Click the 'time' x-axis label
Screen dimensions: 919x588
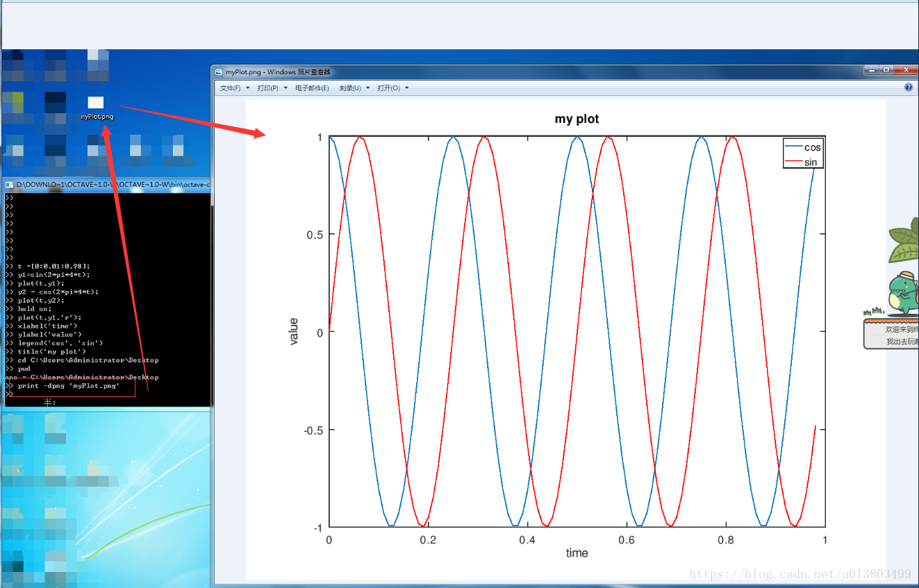click(577, 553)
